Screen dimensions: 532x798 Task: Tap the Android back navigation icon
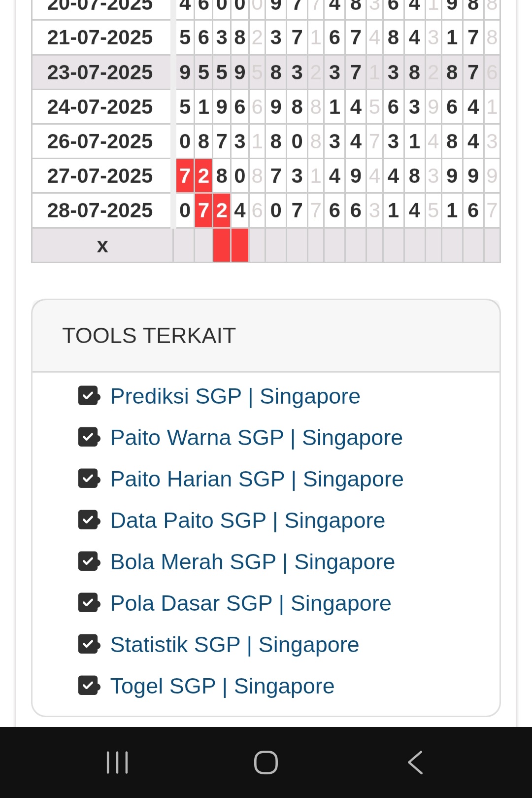tap(415, 763)
